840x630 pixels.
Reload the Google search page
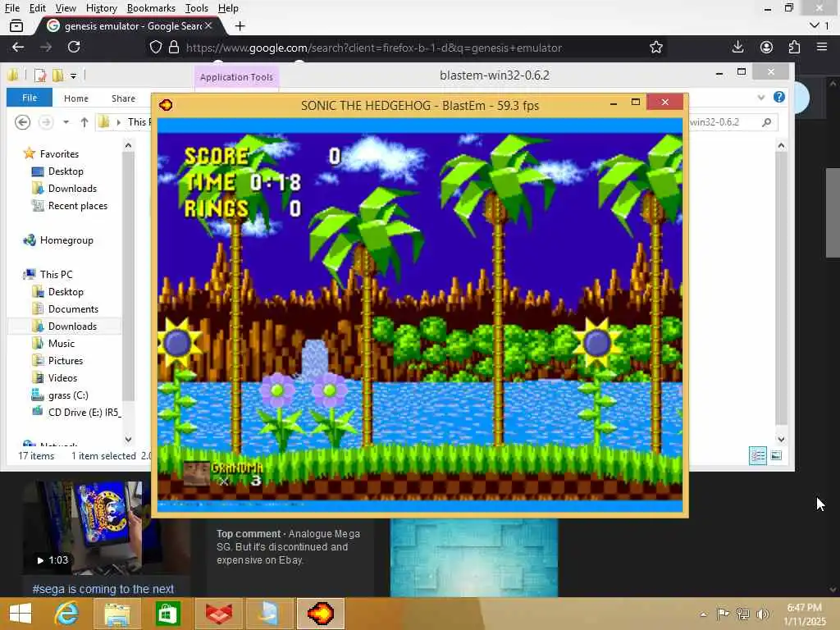coord(74,47)
